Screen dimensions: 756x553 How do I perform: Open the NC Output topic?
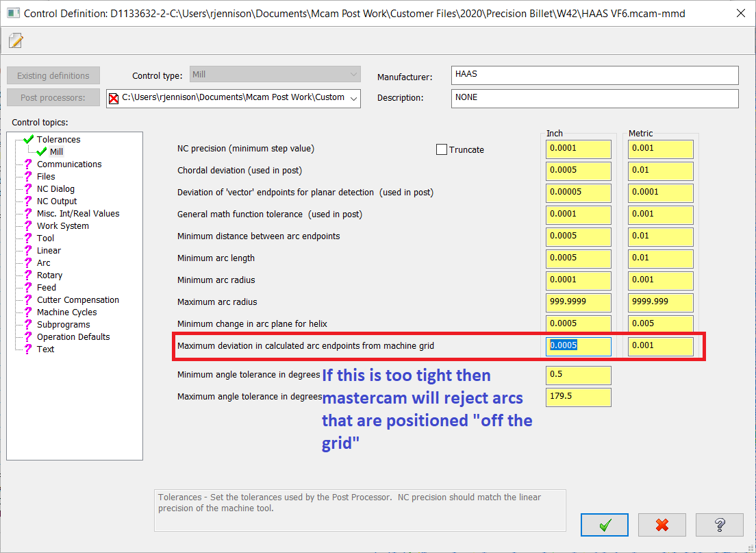[57, 201]
